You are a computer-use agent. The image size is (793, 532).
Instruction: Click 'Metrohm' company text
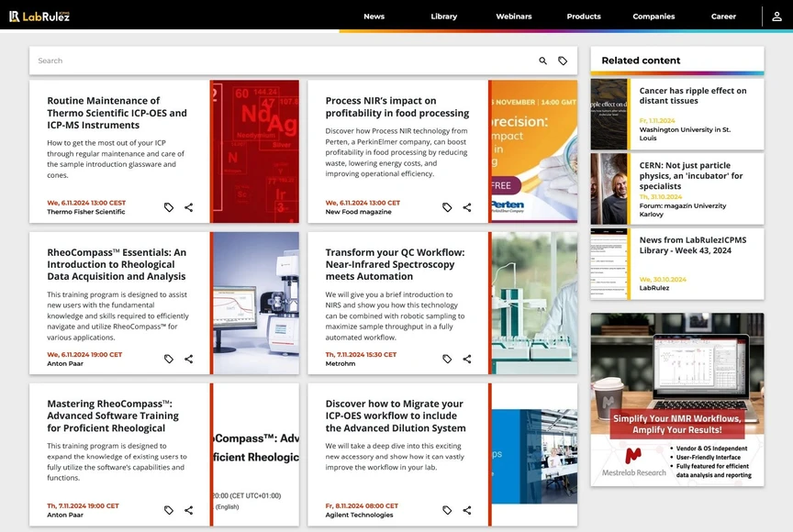(341, 363)
